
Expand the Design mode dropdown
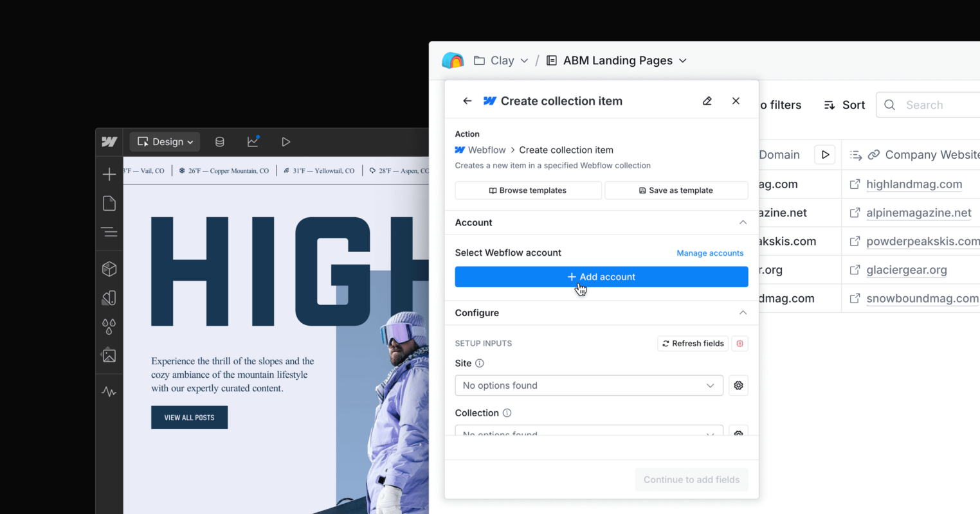[x=165, y=141]
